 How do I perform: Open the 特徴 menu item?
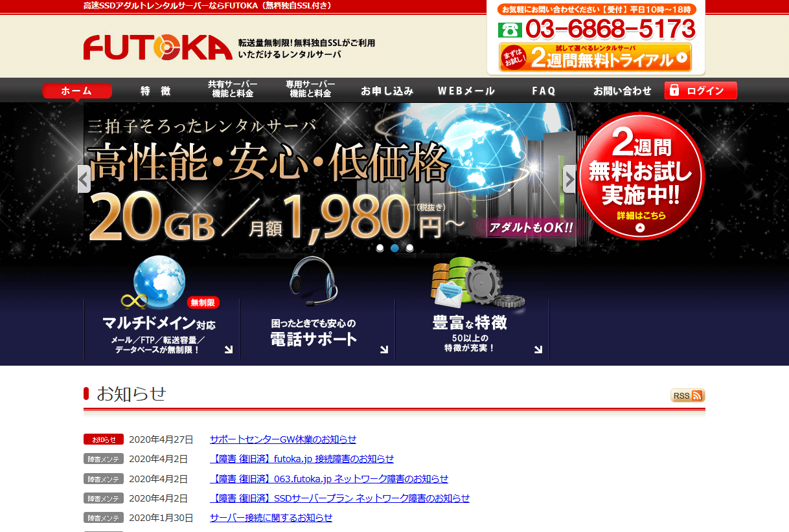155,91
